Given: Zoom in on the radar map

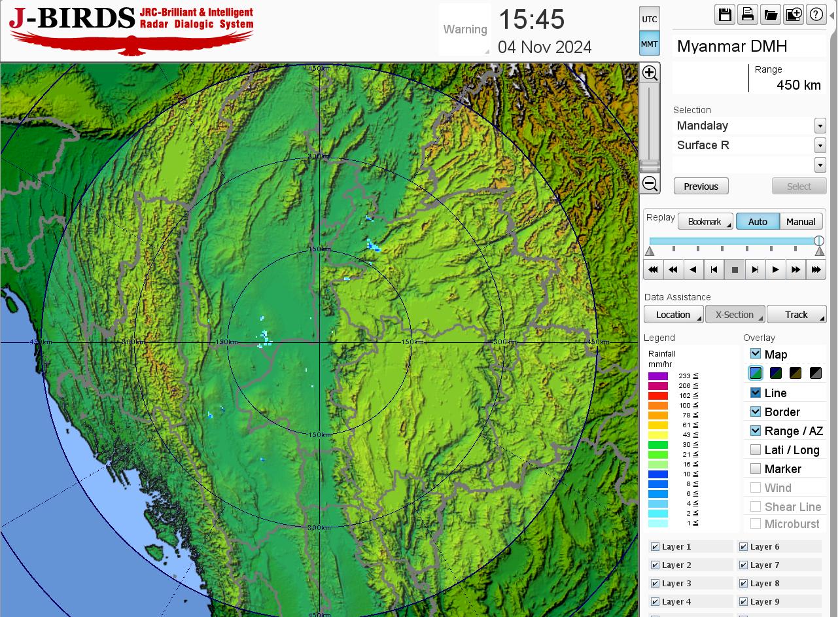Looking at the screenshot, I should click(x=650, y=73).
